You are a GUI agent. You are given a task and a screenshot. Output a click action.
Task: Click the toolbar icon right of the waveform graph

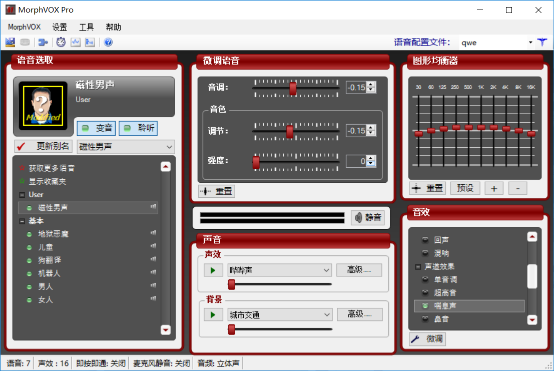point(90,42)
